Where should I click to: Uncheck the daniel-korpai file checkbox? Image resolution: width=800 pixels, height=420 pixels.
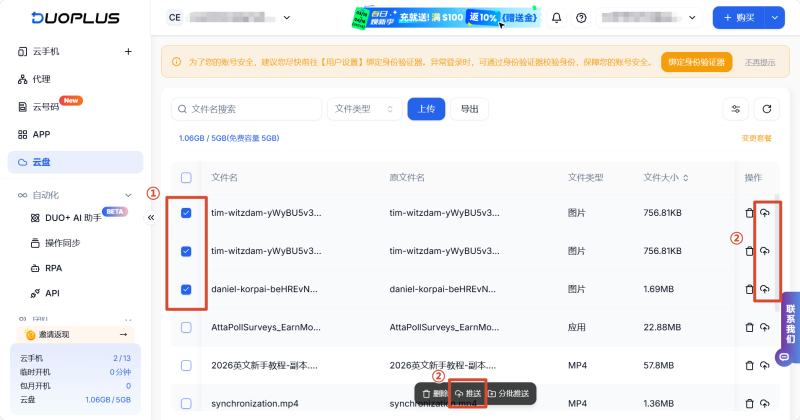tap(186, 289)
